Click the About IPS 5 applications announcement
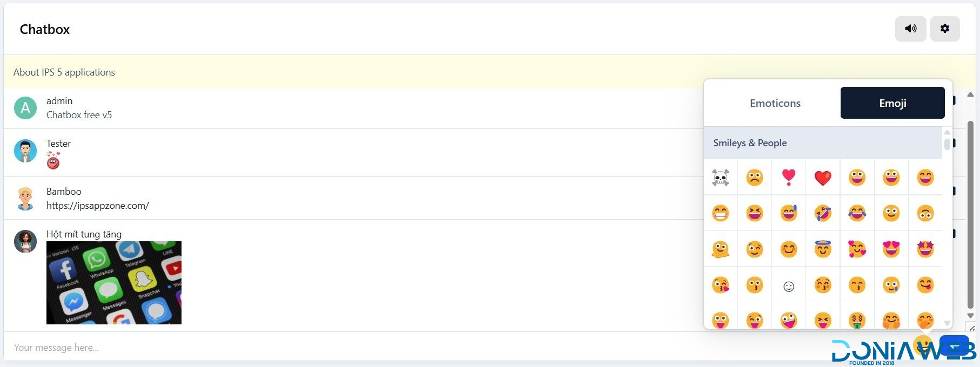 64,72
